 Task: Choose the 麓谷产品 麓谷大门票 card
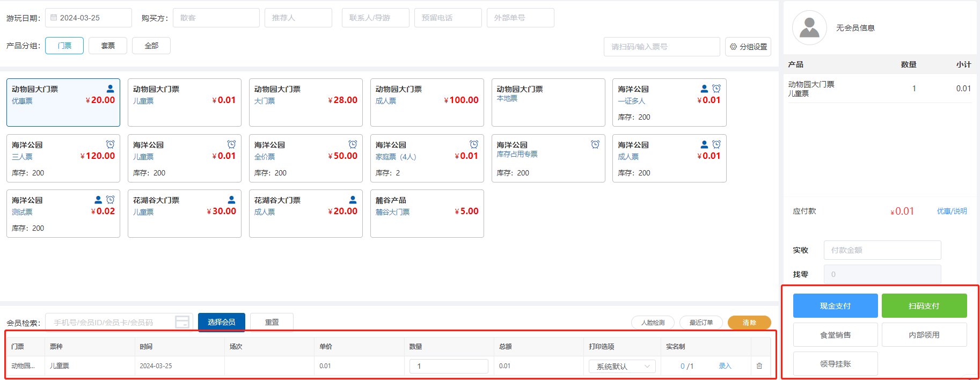(x=427, y=214)
